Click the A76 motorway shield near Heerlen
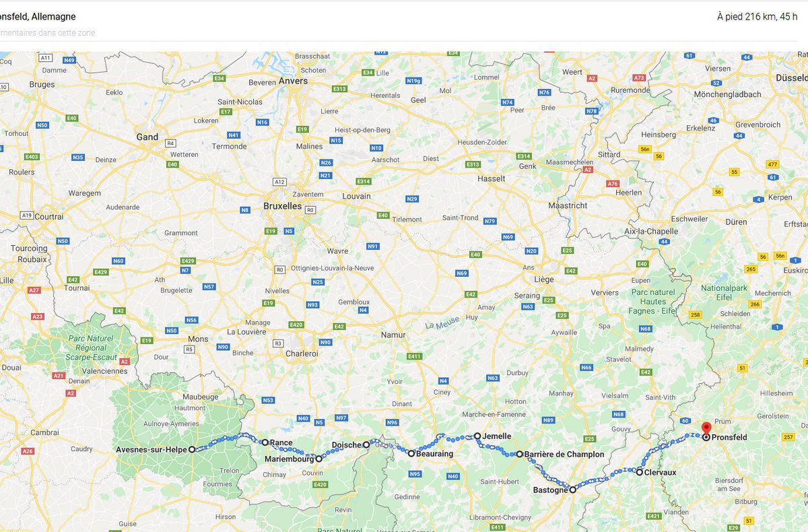This screenshot has height=532, width=808. [x=612, y=183]
